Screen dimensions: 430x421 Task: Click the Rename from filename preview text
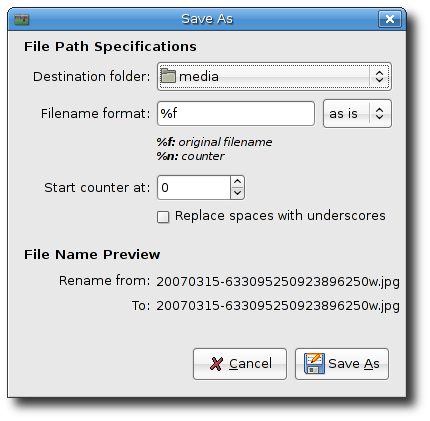pos(278,282)
